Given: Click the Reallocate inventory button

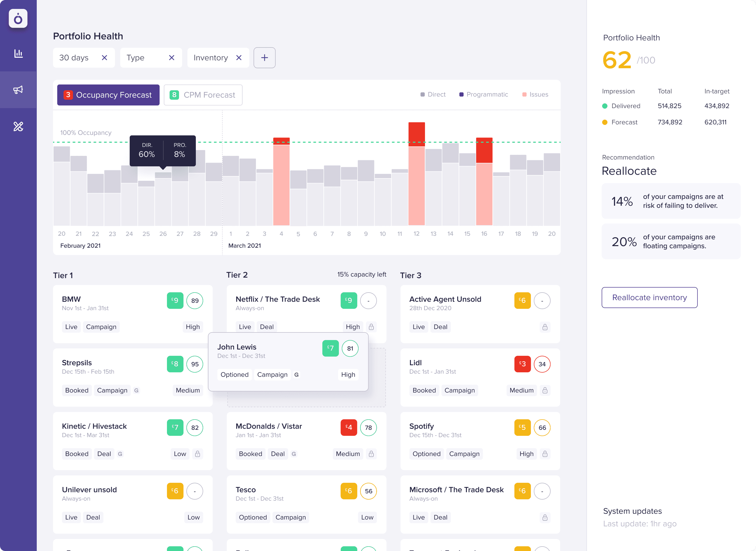Looking at the screenshot, I should click(649, 298).
